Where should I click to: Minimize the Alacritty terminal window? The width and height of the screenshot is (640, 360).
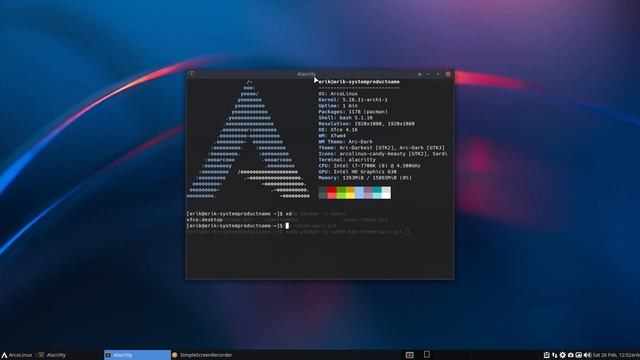coord(428,74)
